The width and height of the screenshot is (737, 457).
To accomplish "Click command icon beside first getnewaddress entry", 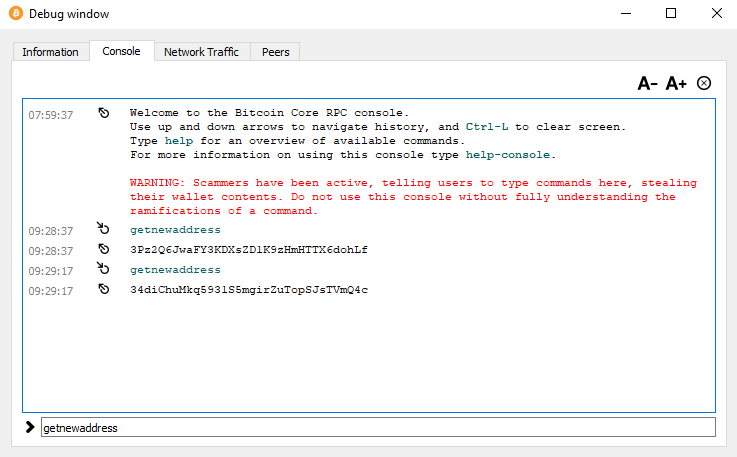I will [103, 229].
